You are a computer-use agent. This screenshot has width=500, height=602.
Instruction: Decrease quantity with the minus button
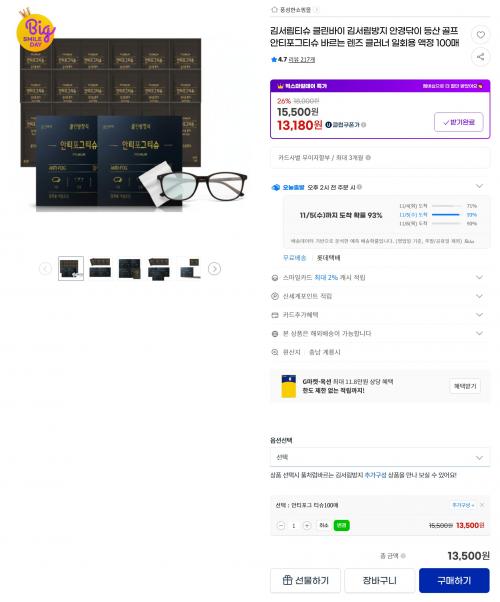click(x=281, y=526)
